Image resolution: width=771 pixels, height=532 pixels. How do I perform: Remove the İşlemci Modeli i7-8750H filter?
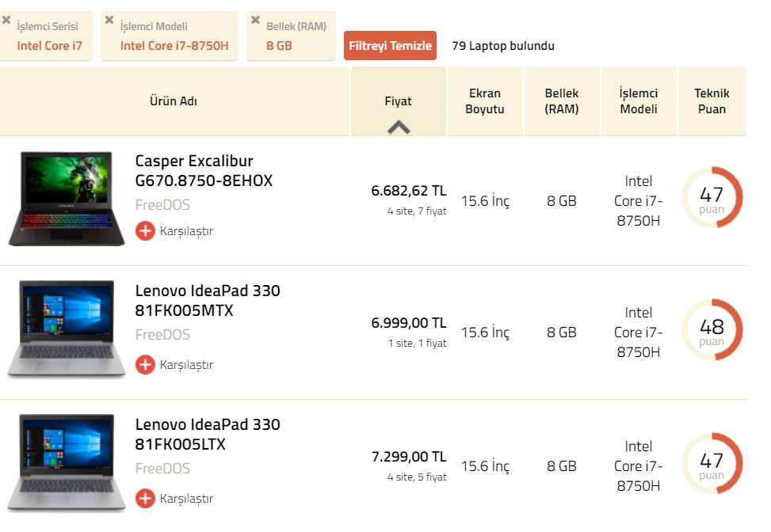109,20
